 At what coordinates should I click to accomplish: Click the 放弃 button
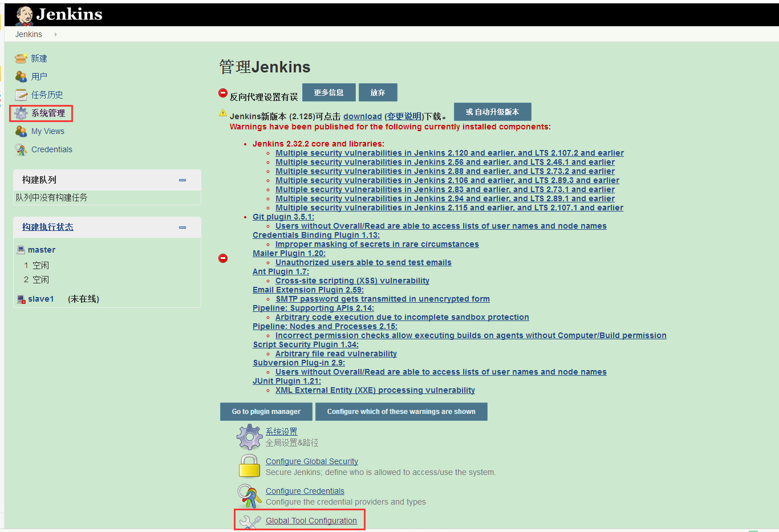pos(378,92)
